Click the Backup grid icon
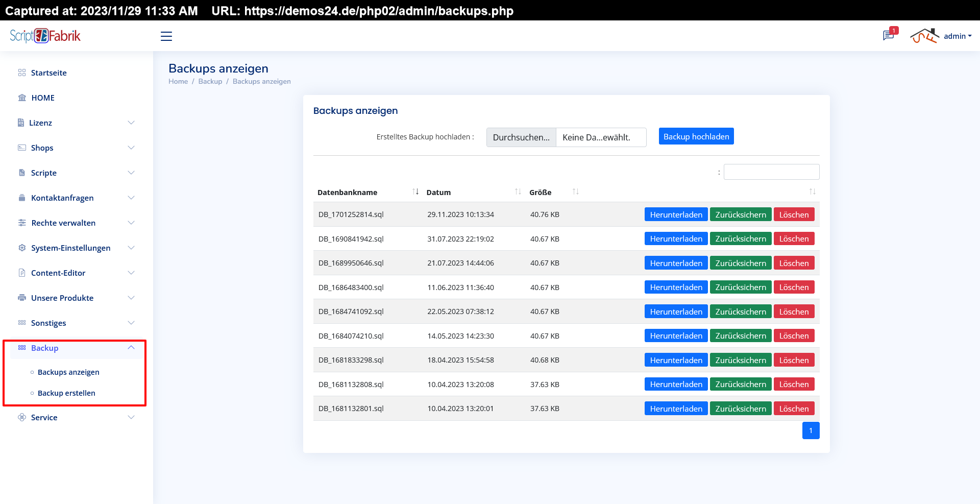The image size is (980, 504). click(x=22, y=348)
